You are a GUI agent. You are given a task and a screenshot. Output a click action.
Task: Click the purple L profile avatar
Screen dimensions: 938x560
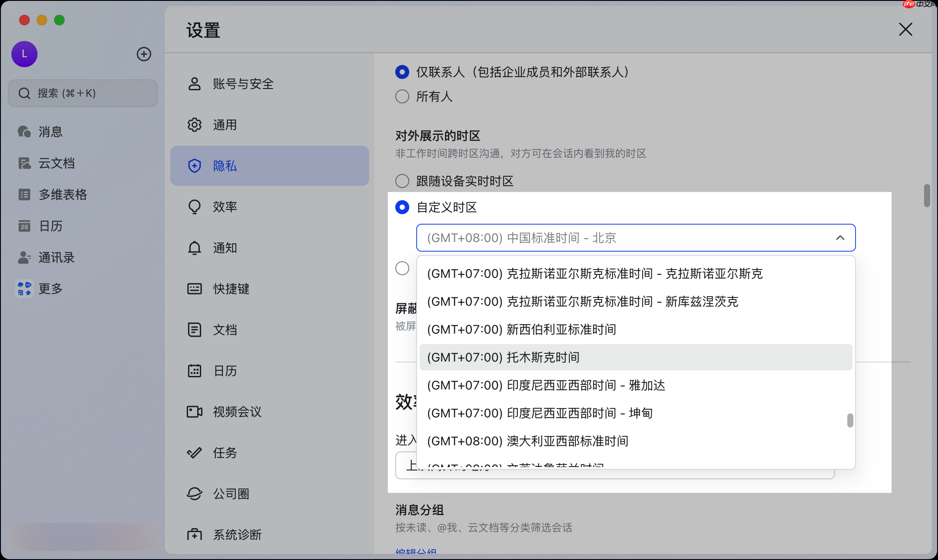pyautogui.click(x=24, y=54)
